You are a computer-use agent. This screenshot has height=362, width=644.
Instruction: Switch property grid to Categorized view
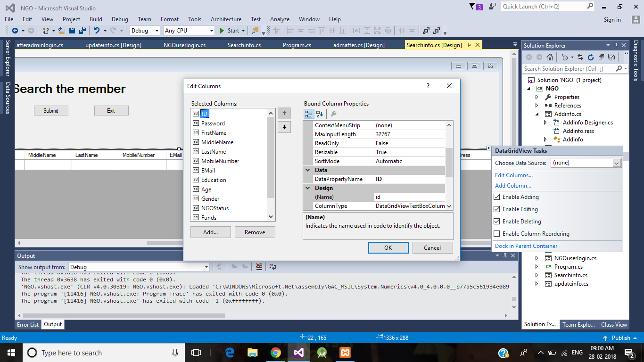[x=309, y=114]
